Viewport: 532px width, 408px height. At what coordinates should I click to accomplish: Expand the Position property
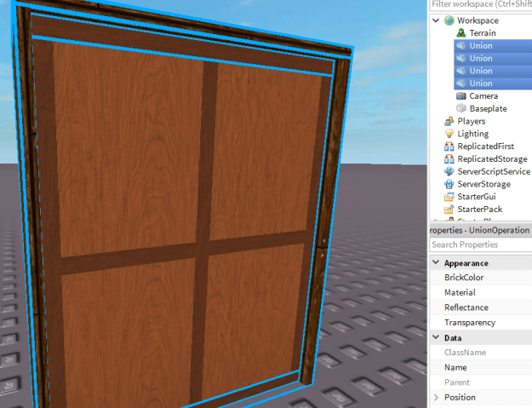click(437, 397)
